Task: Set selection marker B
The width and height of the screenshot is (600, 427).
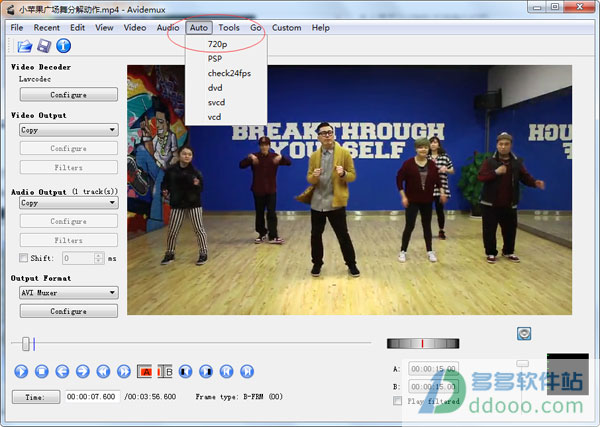Action: pyautogui.click(x=165, y=372)
